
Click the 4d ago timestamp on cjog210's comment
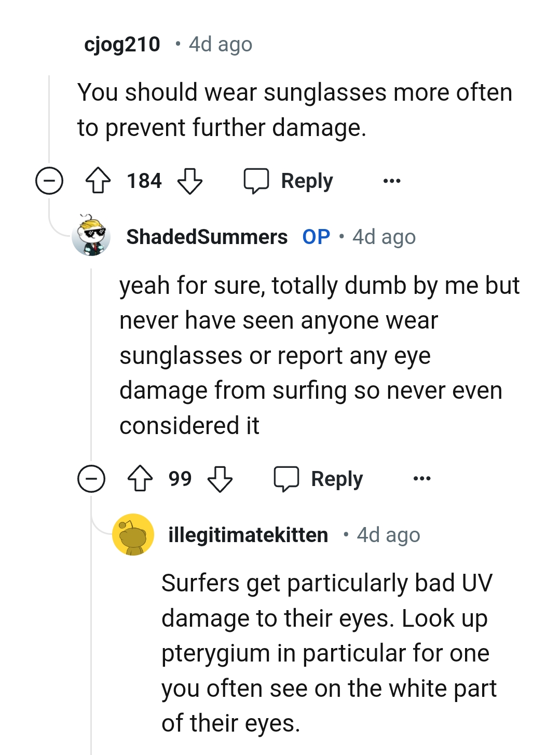point(220,44)
